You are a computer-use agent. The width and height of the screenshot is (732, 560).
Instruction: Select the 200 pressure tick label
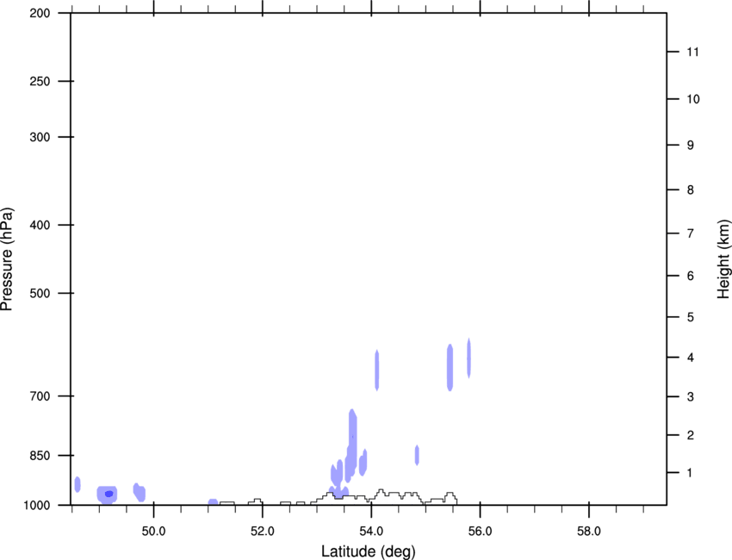click(40, 13)
